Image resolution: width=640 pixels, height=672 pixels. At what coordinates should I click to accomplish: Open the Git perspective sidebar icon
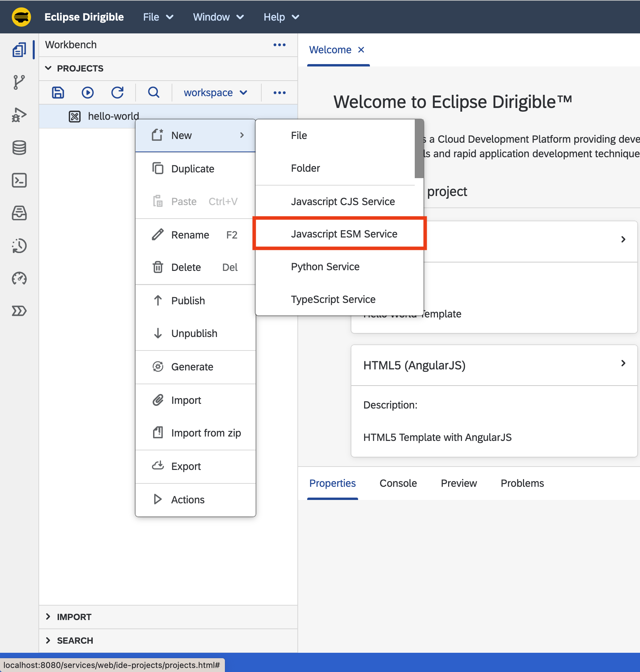tap(19, 82)
